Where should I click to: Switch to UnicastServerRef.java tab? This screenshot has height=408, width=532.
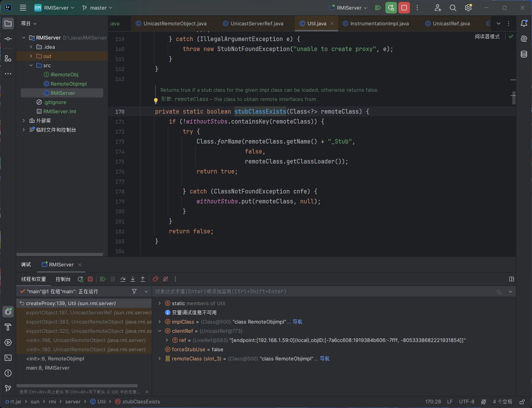point(253,23)
